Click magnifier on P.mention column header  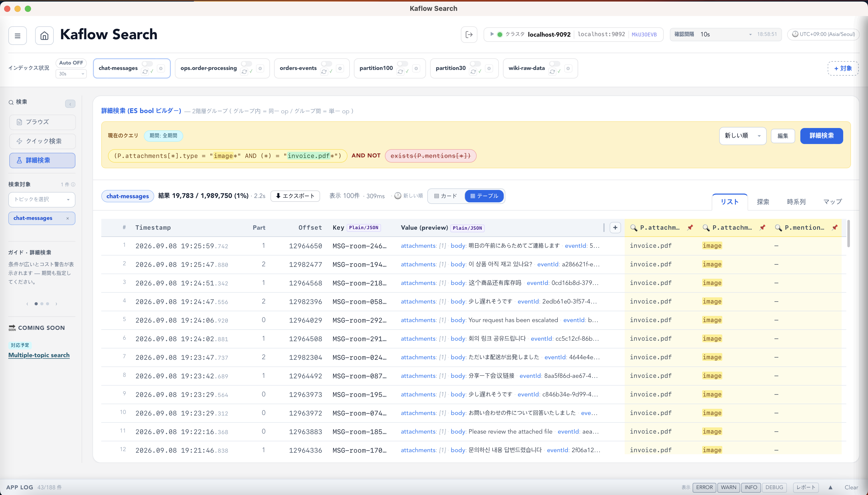point(778,228)
